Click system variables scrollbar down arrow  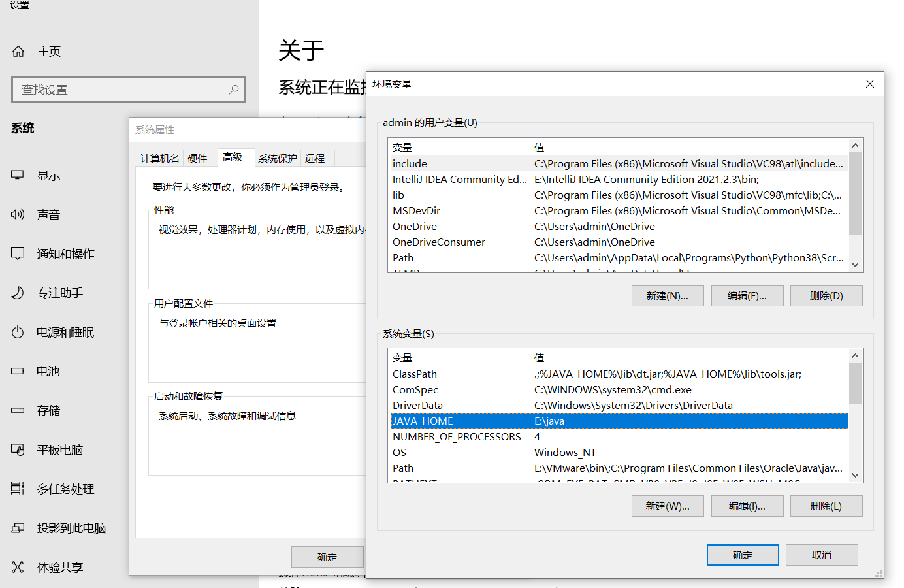855,475
